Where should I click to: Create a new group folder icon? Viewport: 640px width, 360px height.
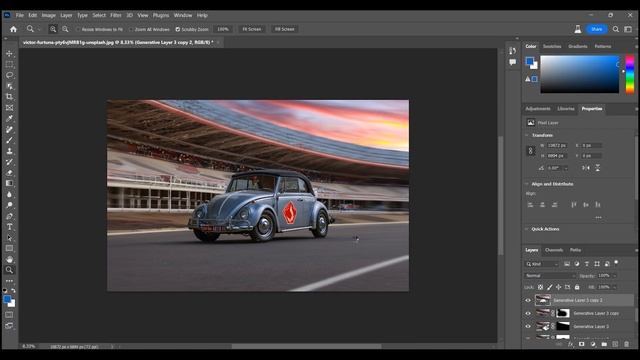[x=604, y=344]
